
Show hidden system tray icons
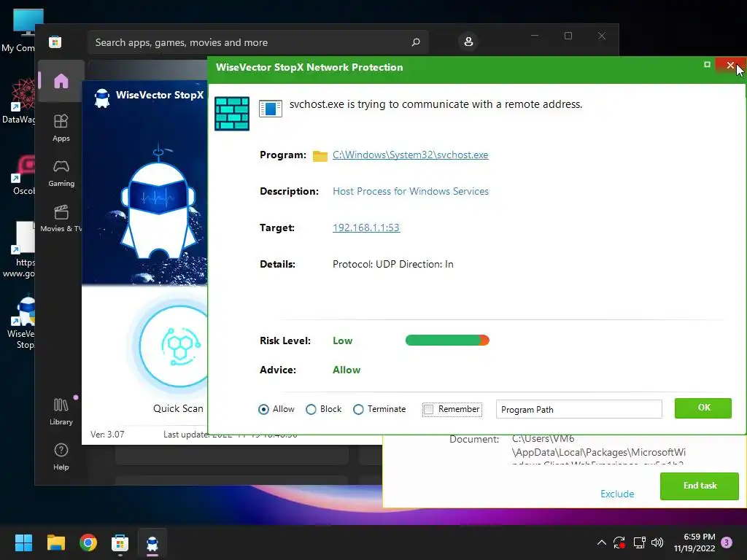click(x=602, y=542)
